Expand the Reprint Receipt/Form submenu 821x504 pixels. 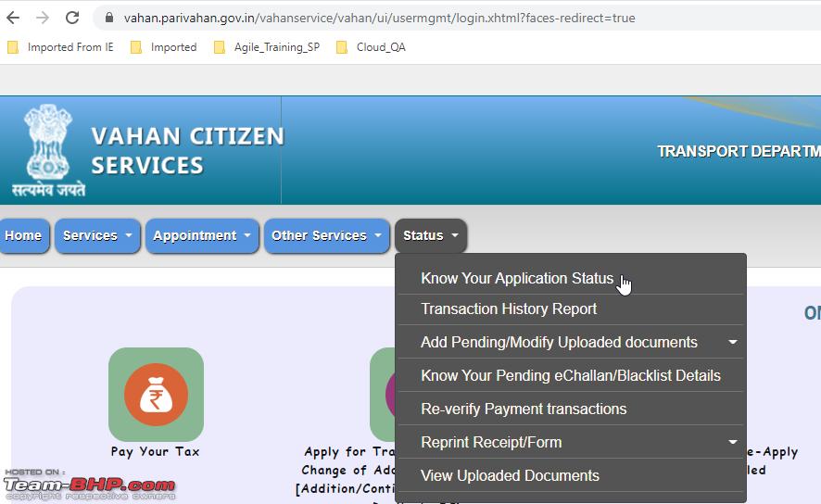[571, 442]
